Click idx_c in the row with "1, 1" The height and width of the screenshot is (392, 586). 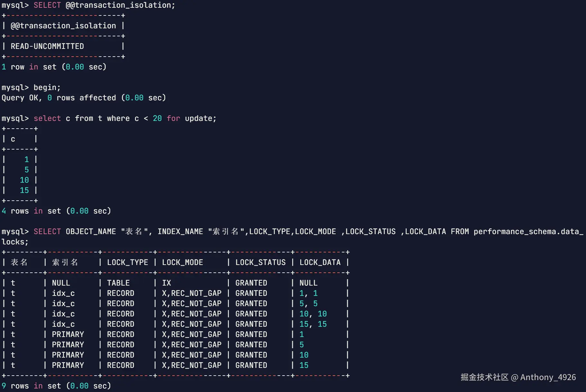(x=63, y=293)
